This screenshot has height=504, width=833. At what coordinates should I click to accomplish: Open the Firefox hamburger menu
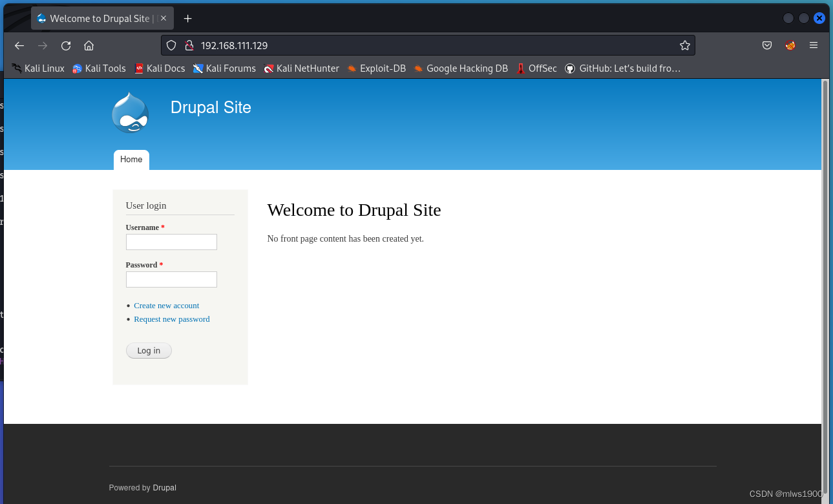pos(814,45)
